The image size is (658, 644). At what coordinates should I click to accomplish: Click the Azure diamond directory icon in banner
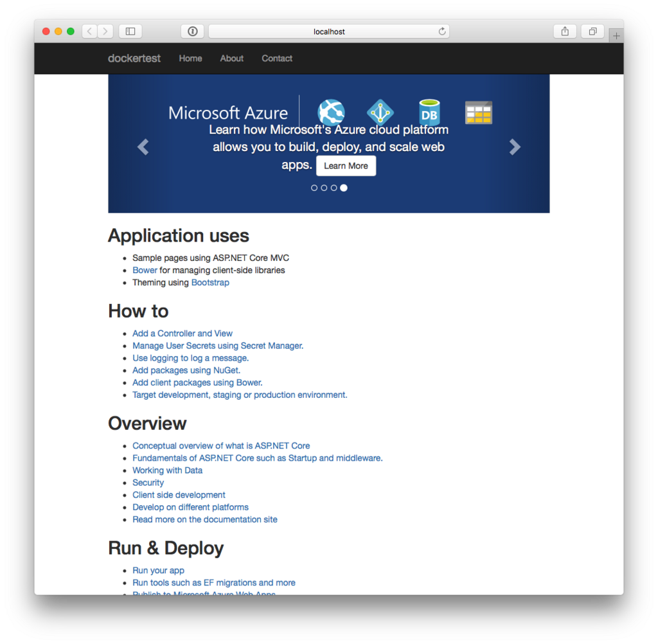380,112
